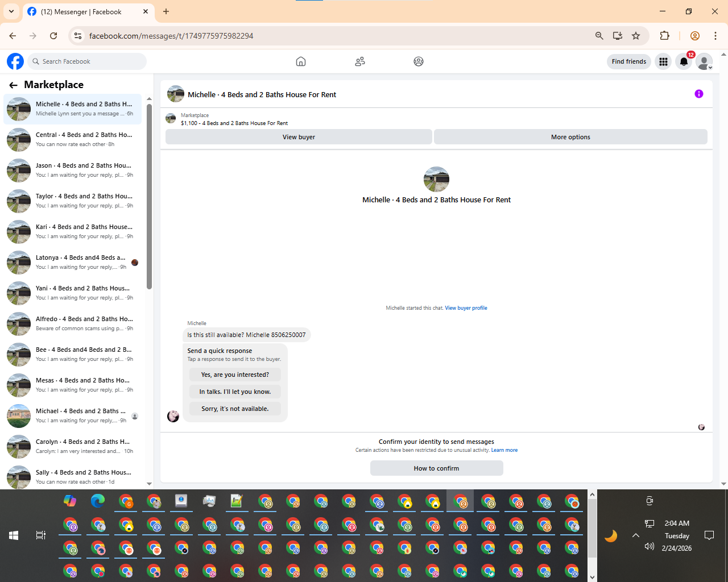The height and width of the screenshot is (582, 728).
Task: Send quick response 'Yes, are you interested?'
Action: 235,375
